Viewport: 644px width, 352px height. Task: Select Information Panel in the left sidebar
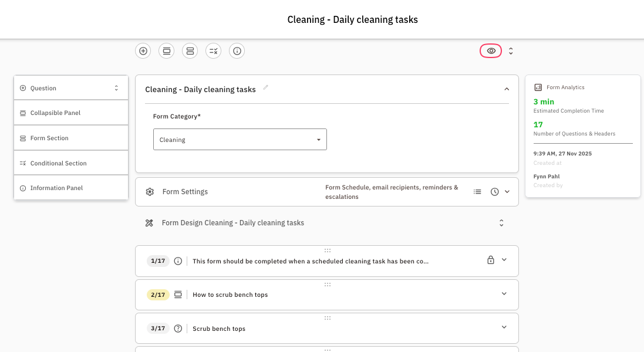70,188
